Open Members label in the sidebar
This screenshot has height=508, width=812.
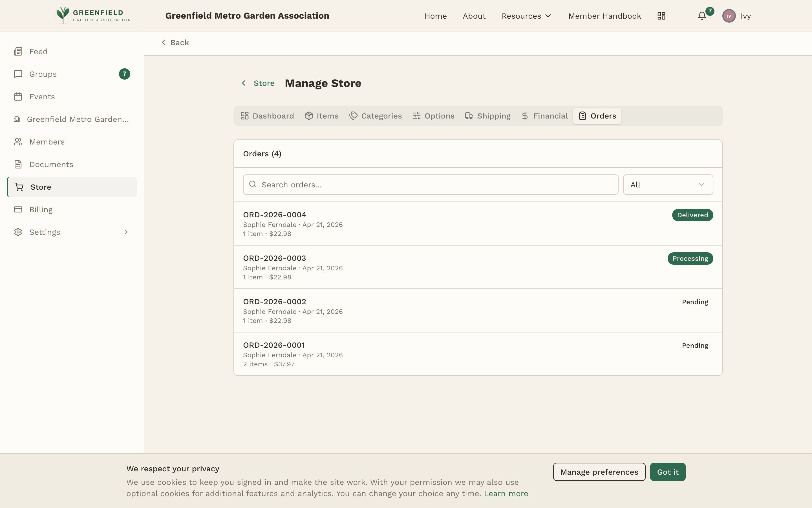coord(47,142)
